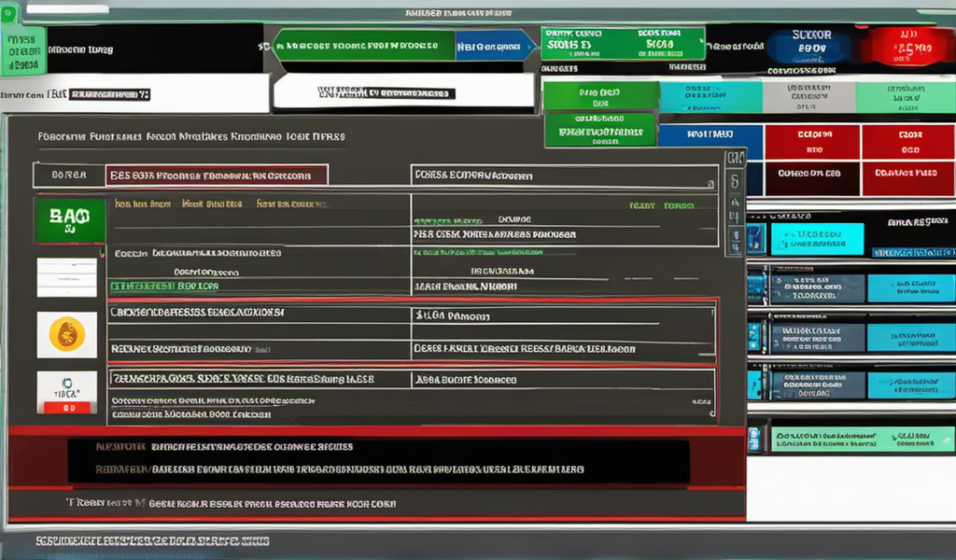Click the orange coin icon in the left sidebar
Image resolution: width=956 pixels, height=560 pixels.
click(x=66, y=334)
